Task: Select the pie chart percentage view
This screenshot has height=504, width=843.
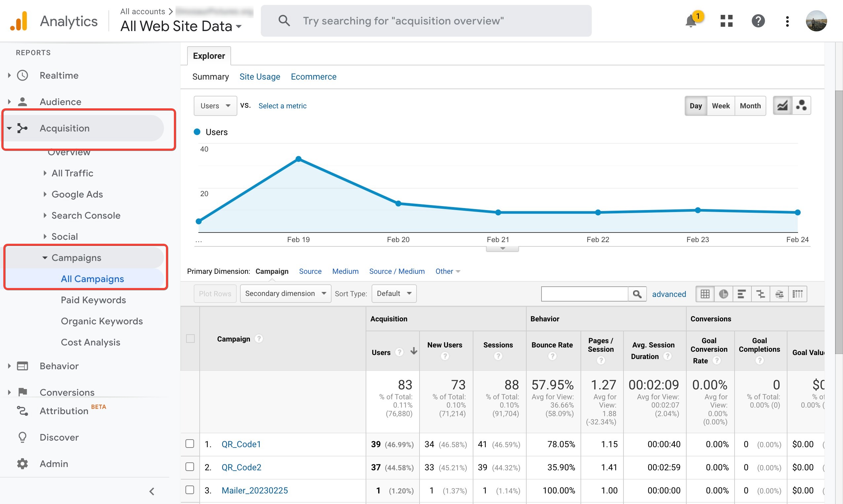Action: pyautogui.click(x=724, y=294)
